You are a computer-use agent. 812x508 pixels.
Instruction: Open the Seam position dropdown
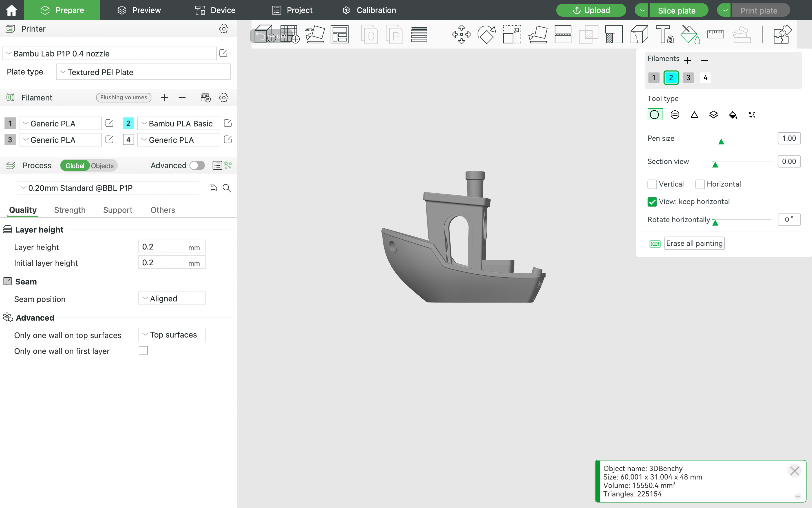(172, 298)
